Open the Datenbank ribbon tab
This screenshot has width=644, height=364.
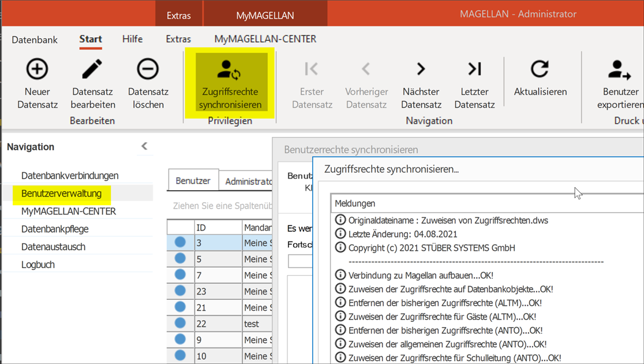tap(35, 39)
